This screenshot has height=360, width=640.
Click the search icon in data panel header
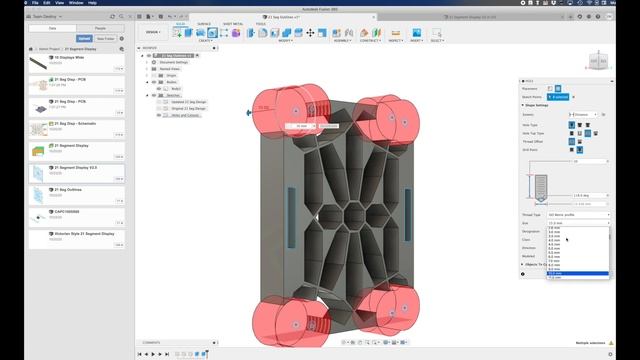121,17
